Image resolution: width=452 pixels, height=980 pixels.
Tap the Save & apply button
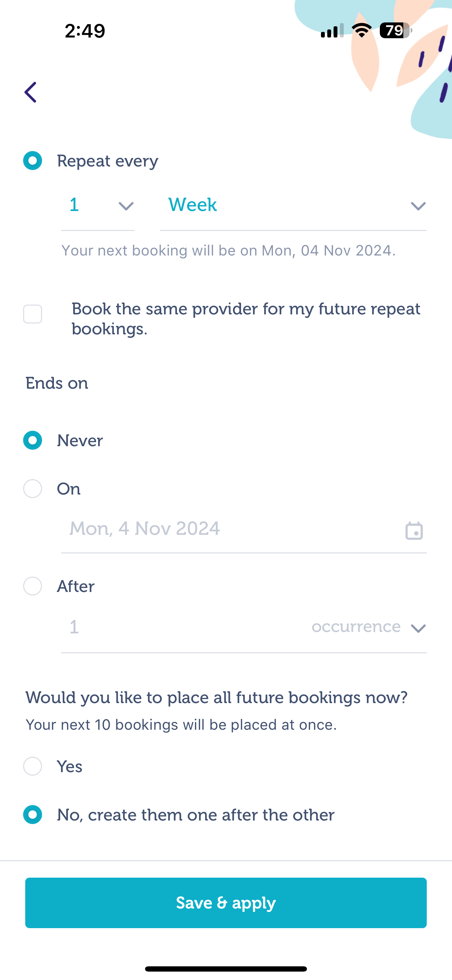[226, 903]
